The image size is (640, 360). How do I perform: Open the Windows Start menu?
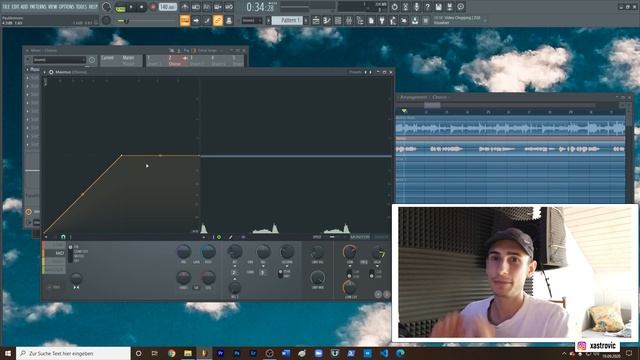tap(8, 353)
